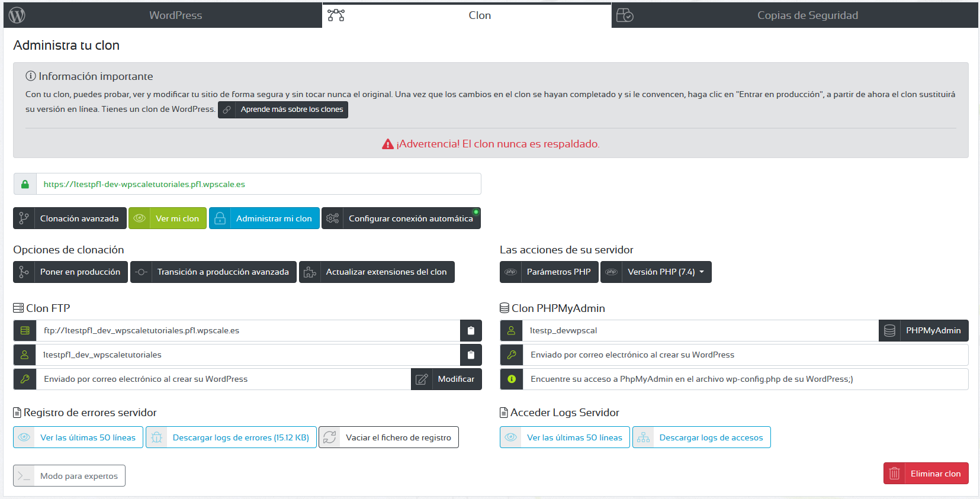Open the Copias de Seguridad tab

coord(795,15)
